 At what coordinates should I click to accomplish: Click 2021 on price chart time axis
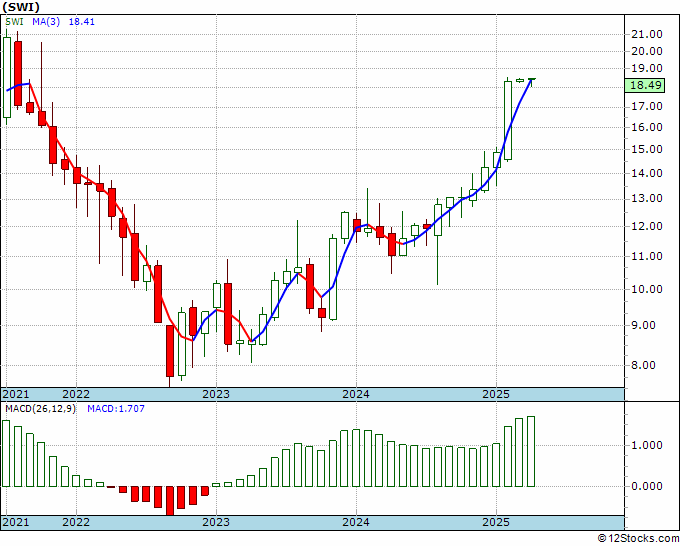16,394
